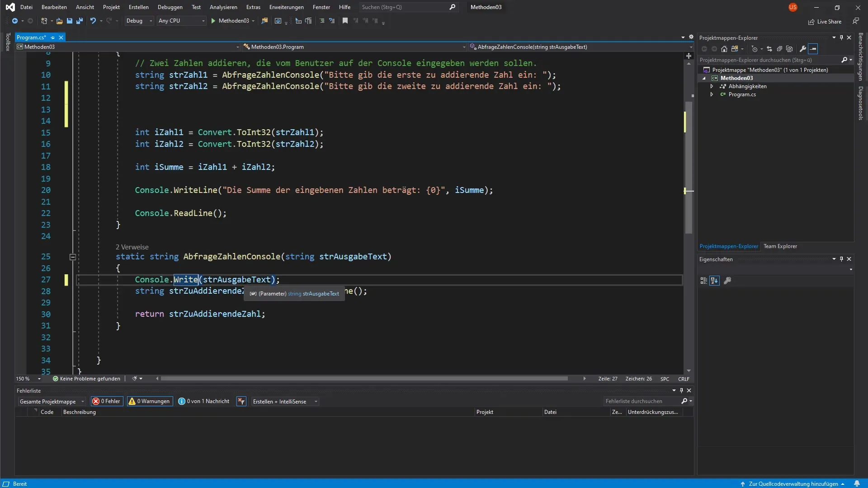This screenshot has height=488, width=868.
Task: Open the AbfrageZahlenConsole member navigation dropdown
Action: (x=580, y=47)
